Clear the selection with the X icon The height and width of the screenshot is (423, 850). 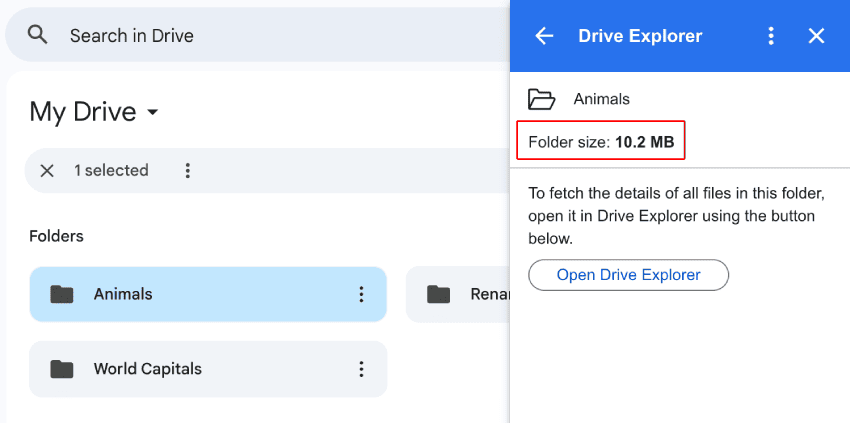click(47, 171)
